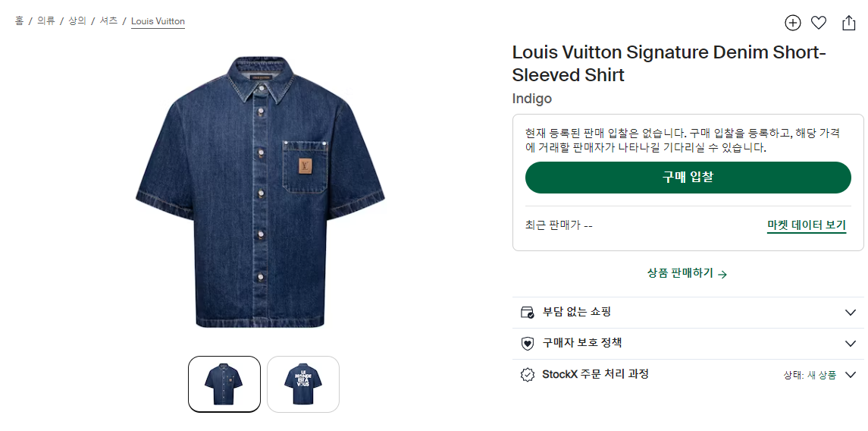The width and height of the screenshot is (868, 431).
Task: Show the back view shirt thumbnail
Action: pyautogui.click(x=303, y=384)
